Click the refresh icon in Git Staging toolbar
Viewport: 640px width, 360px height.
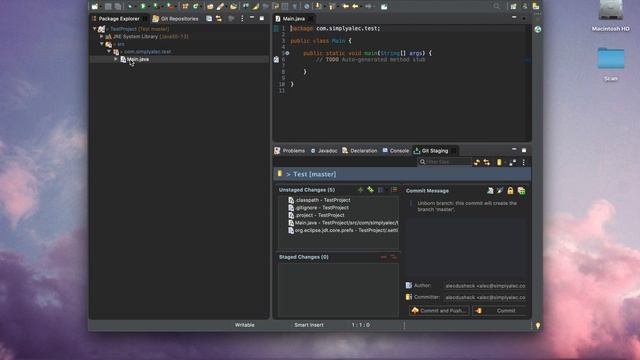pos(476,162)
